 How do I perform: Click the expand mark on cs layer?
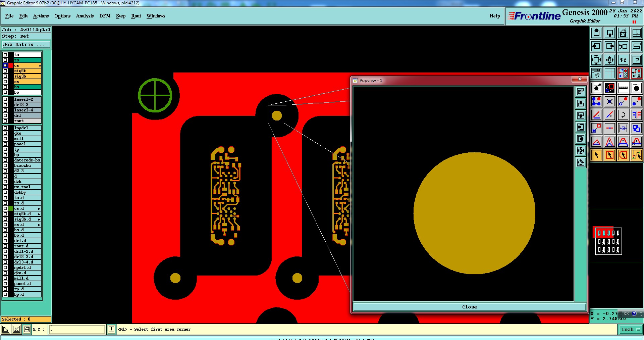(40, 65)
